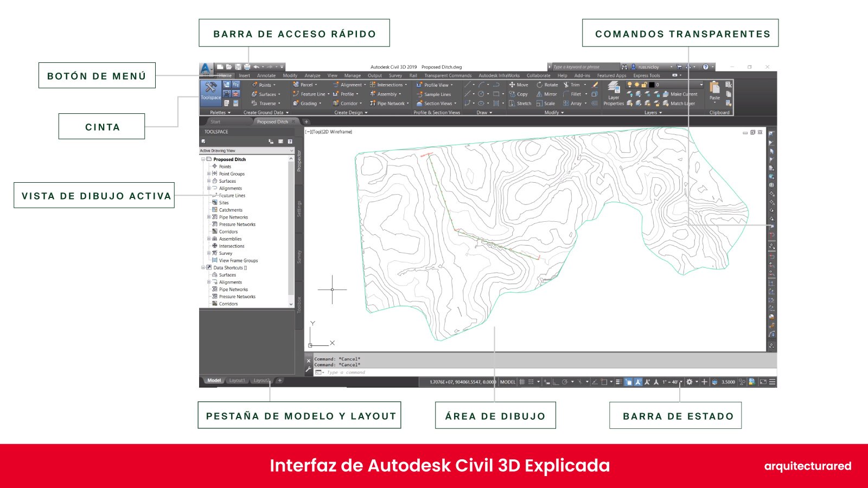Image resolution: width=868 pixels, height=488 pixels.
Task: Select the Copy tool in Modify panel
Action: click(518, 94)
